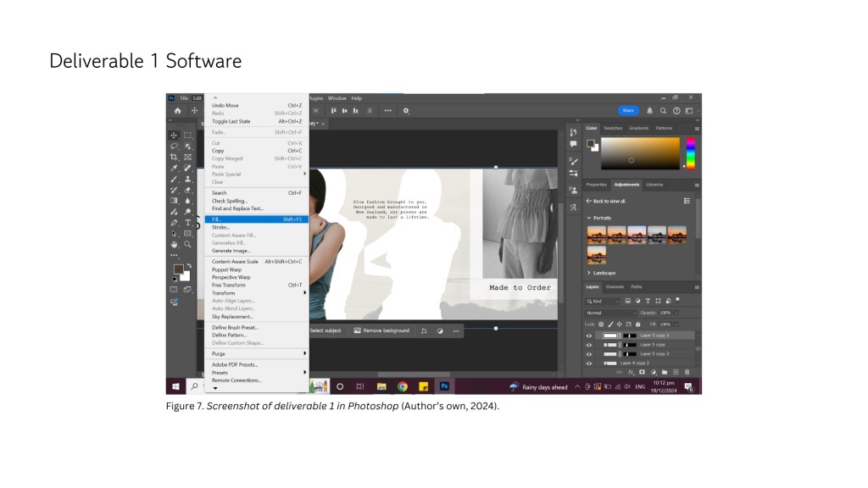Expand the Landscape presets group

point(589,273)
